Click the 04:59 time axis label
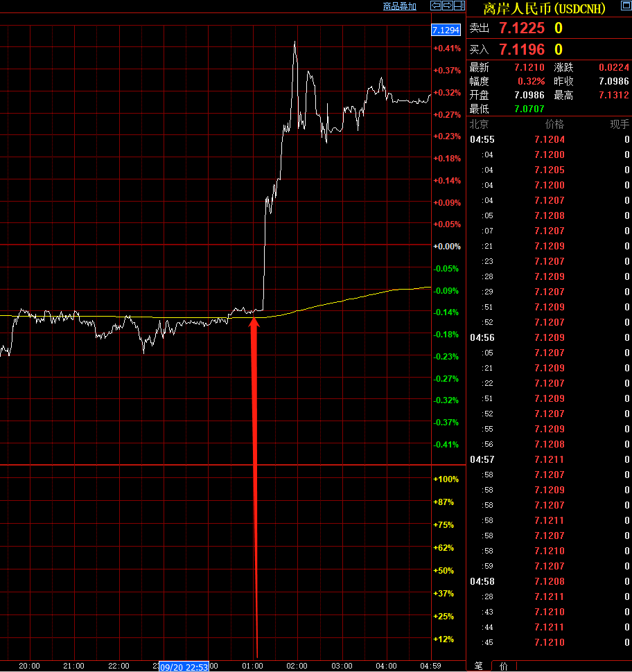 click(430, 666)
